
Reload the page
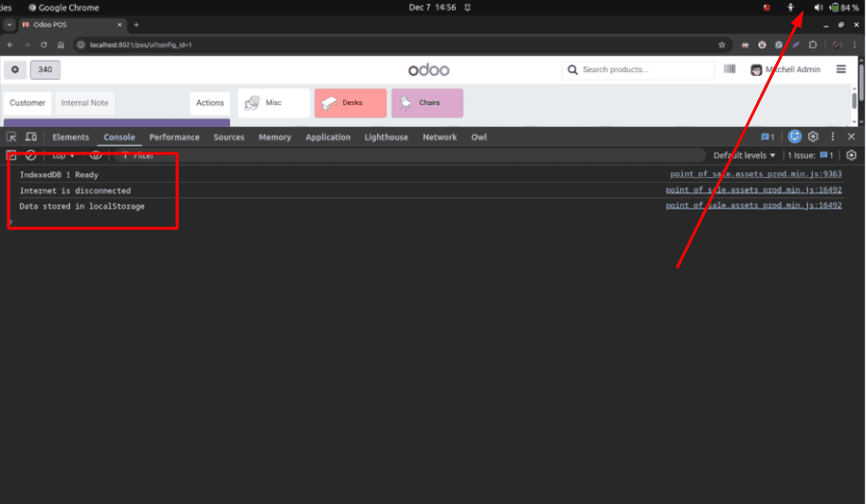[x=44, y=45]
